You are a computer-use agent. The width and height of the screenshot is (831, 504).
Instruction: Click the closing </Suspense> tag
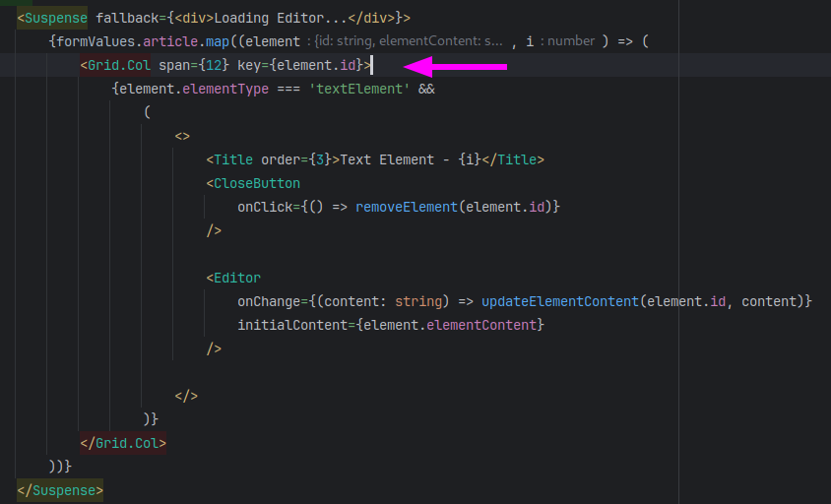click(60, 490)
